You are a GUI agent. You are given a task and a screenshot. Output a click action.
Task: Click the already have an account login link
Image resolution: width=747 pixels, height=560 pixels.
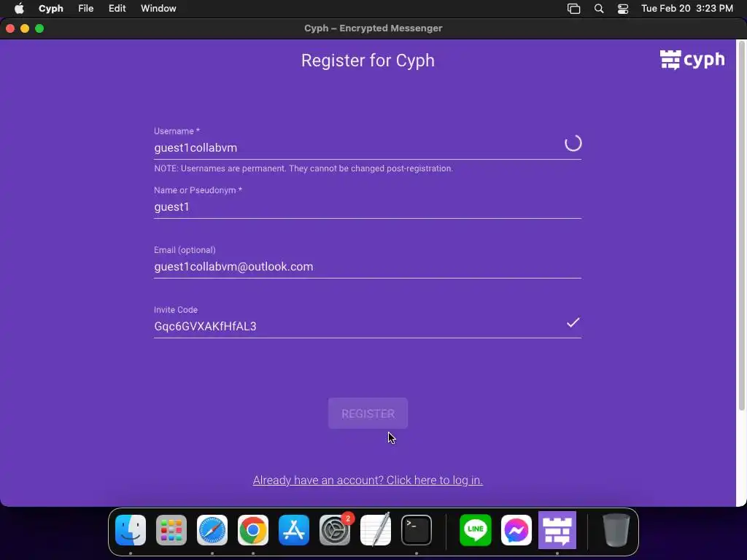click(368, 480)
